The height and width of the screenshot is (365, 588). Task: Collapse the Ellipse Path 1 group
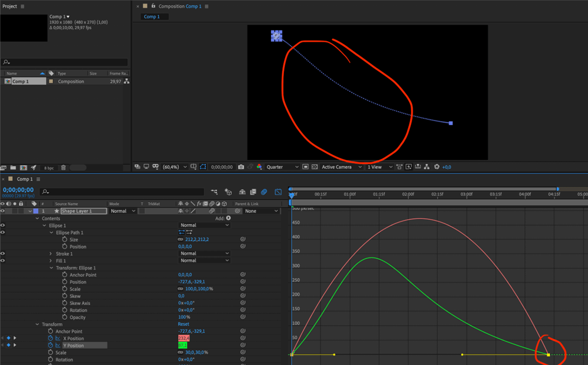click(x=51, y=232)
